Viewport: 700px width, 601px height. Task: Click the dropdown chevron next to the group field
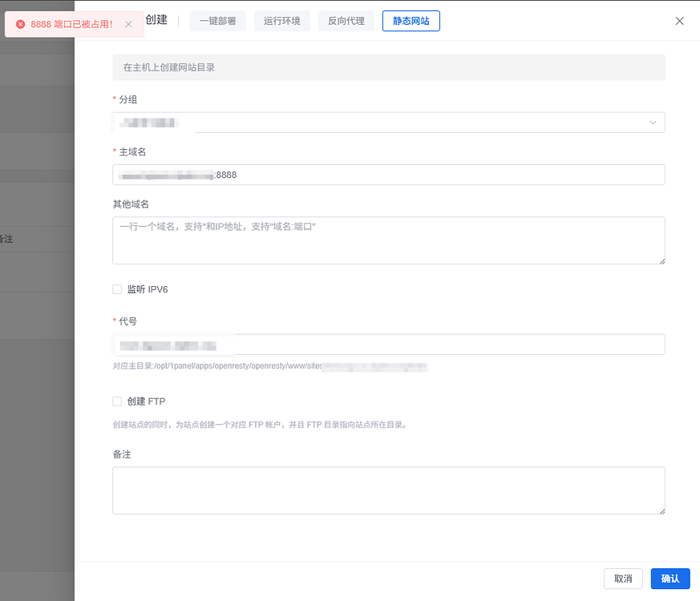point(653,122)
